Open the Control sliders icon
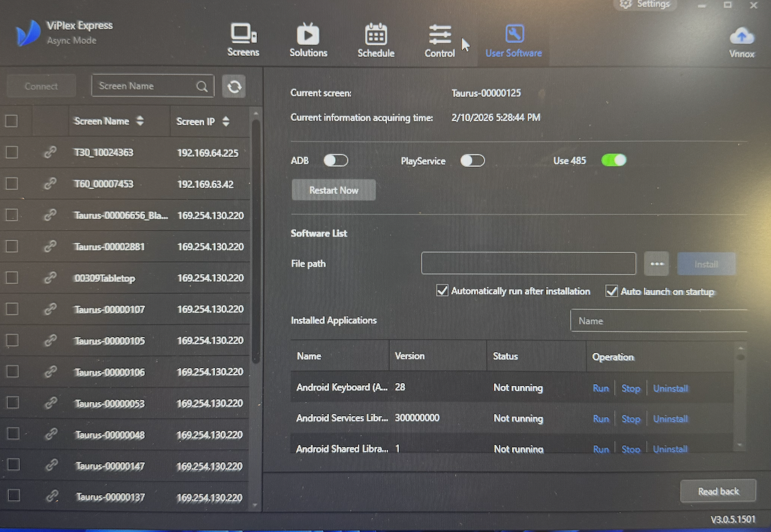Viewport: 771px width, 532px height. click(440, 35)
